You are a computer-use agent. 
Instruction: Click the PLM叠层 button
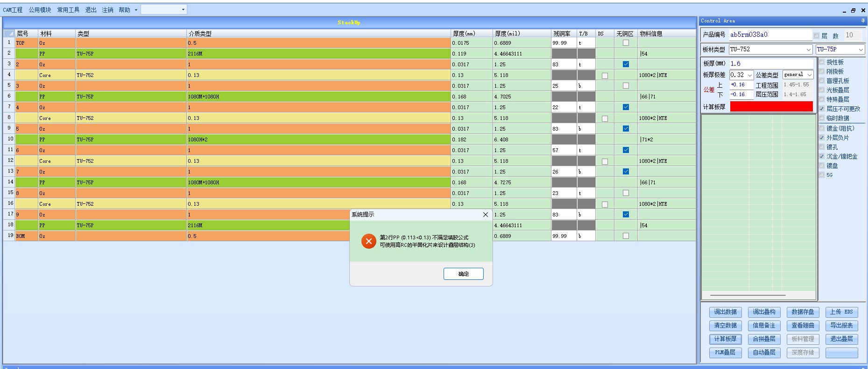pos(725,353)
